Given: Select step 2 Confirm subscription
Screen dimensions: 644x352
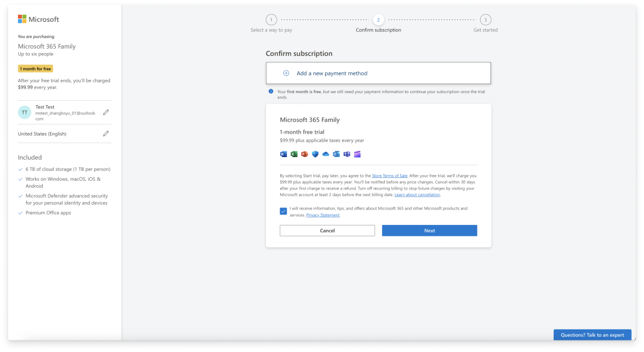Looking at the screenshot, I should pos(378,20).
